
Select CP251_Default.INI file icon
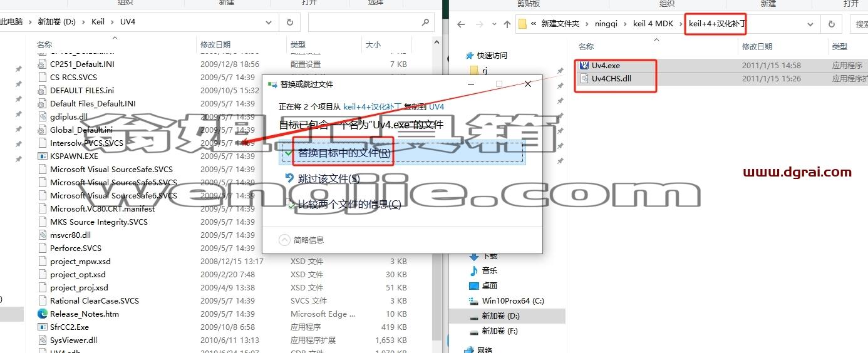coord(42,64)
